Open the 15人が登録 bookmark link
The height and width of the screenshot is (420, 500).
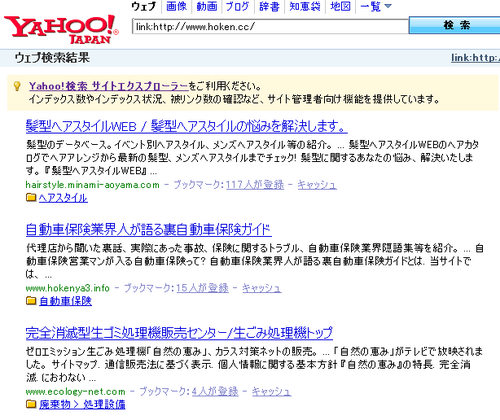pos(202,288)
